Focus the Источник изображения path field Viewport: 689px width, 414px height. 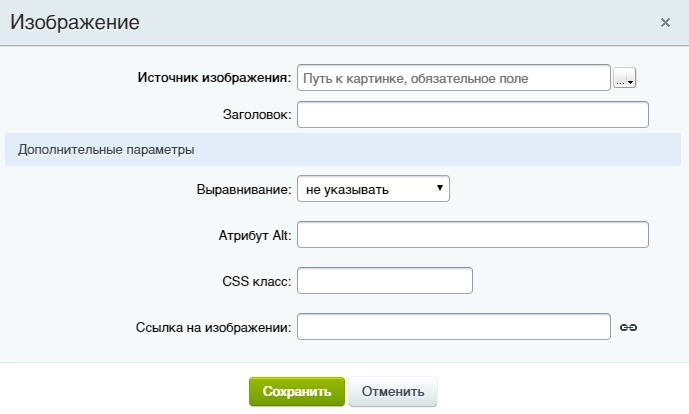453,78
